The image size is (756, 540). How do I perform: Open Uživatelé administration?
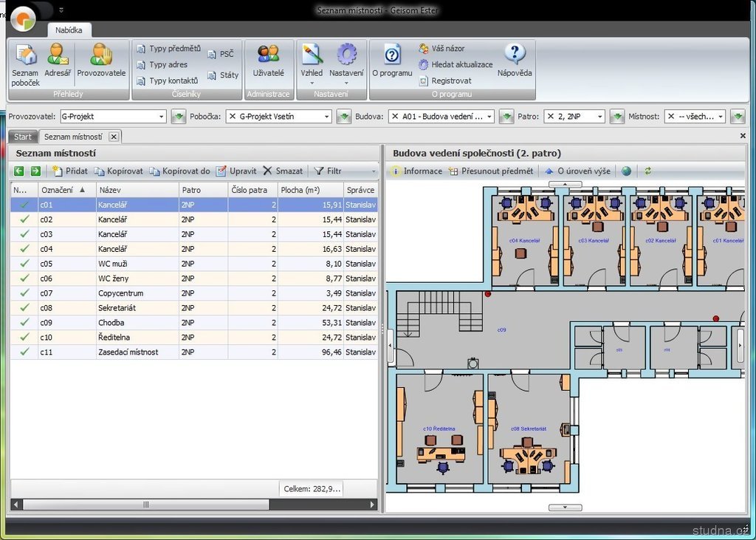[268, 61]
